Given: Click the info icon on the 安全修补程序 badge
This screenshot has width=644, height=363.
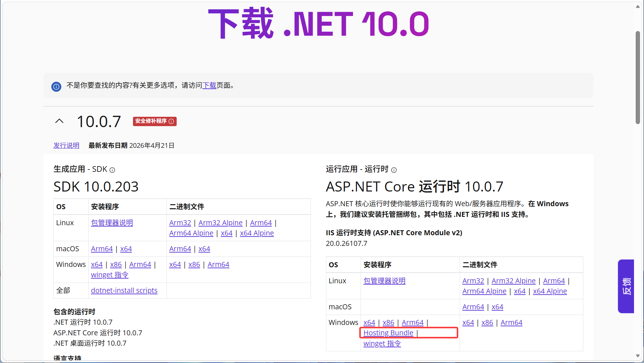Looking at the screenshot, I should (171, 121).
